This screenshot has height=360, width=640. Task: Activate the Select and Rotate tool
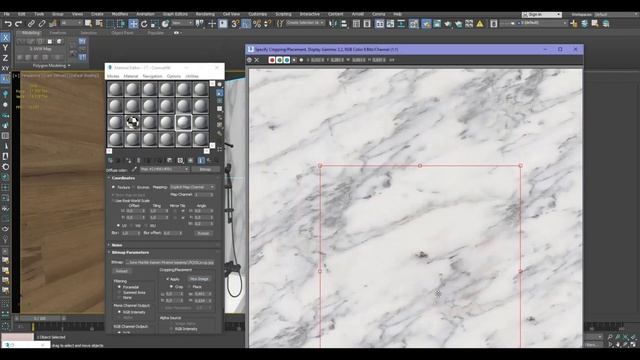[x=144, y=24]
